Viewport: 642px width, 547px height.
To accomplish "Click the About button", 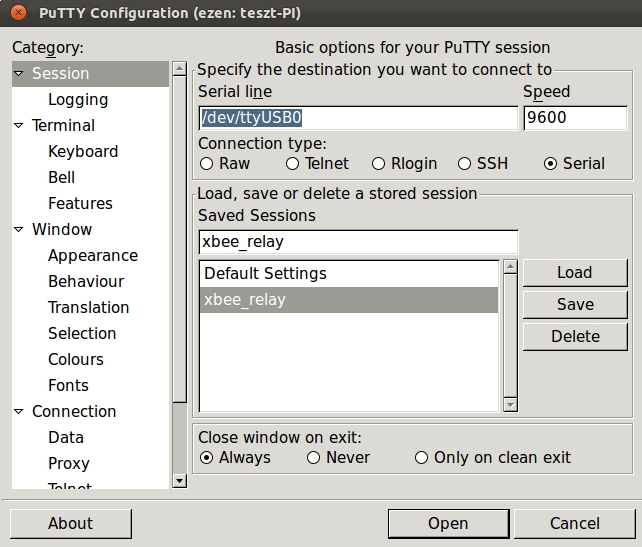I will (x=71, y=524).
